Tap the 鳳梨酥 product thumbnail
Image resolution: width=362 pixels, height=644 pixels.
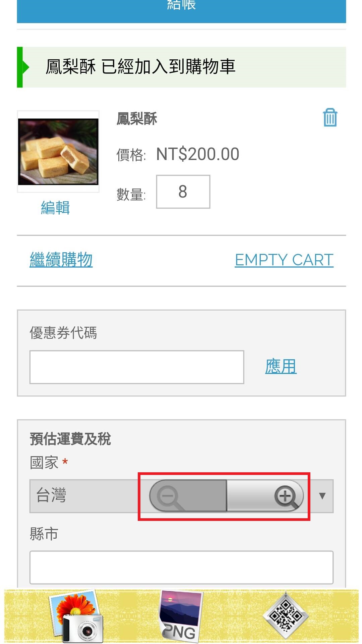58,152
